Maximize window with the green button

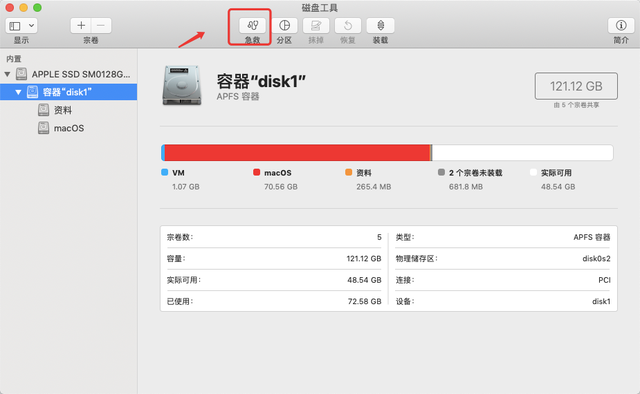pos(37,7)
